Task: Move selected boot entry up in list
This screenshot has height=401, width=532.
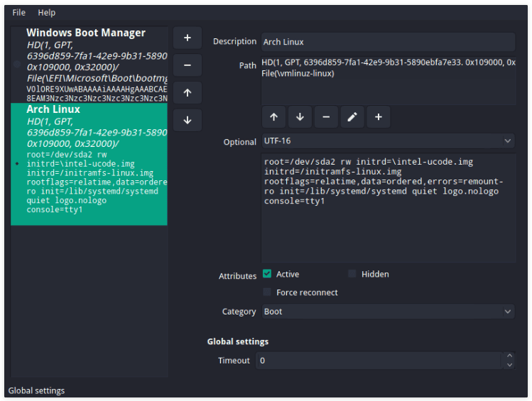Action: pyautogui.click(x=188, y=92)
